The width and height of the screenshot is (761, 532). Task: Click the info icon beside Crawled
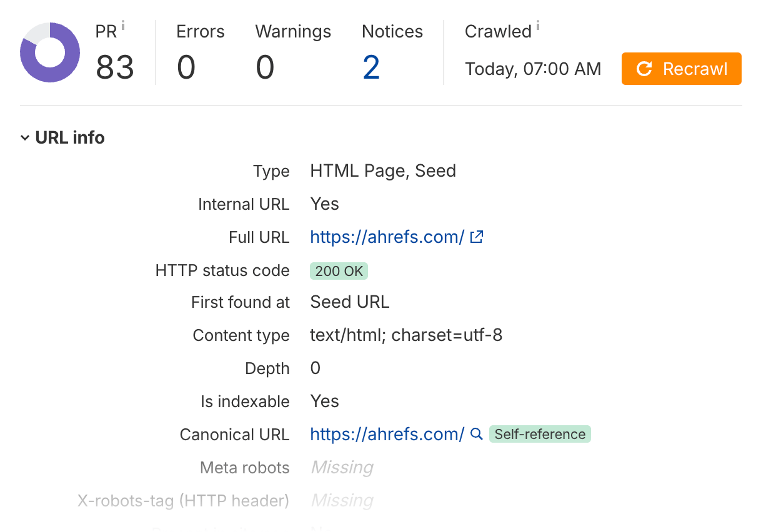tap(538, 26)
